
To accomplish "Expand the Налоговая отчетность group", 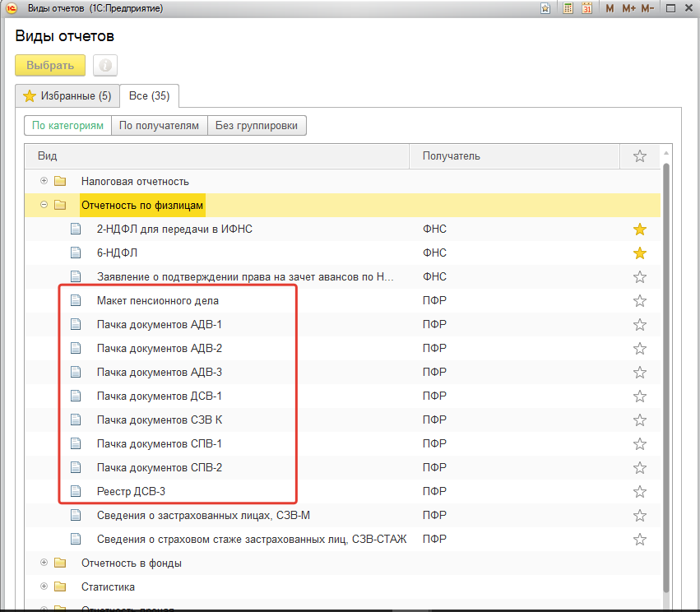I will click(x=44, y=181).
